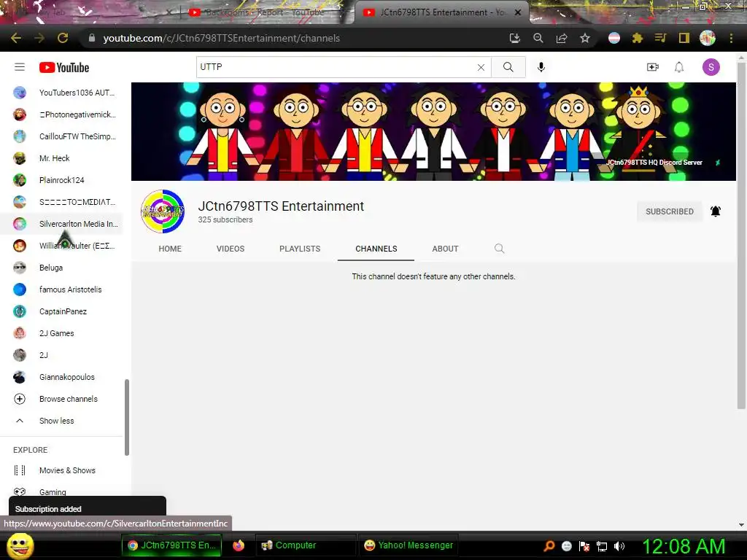Screen dimensions: 747x560
Task: Open Chrome three-dot menu
Action: 731,38
